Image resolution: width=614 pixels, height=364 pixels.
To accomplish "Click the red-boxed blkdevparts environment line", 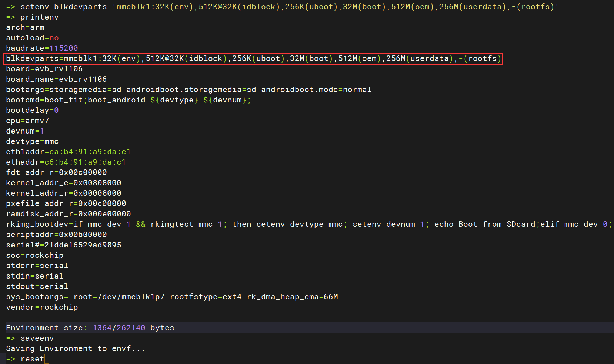I will tap(253, 59).
